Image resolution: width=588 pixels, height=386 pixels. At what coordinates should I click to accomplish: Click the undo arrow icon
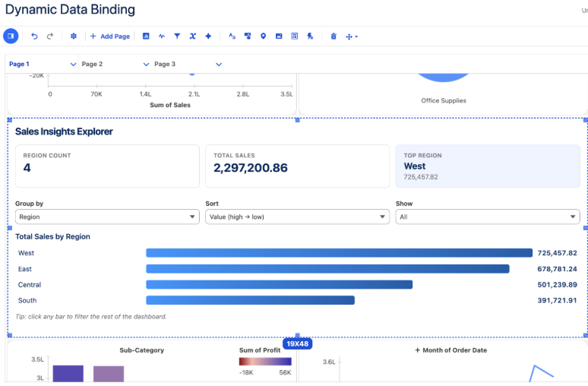pos(34,36)
